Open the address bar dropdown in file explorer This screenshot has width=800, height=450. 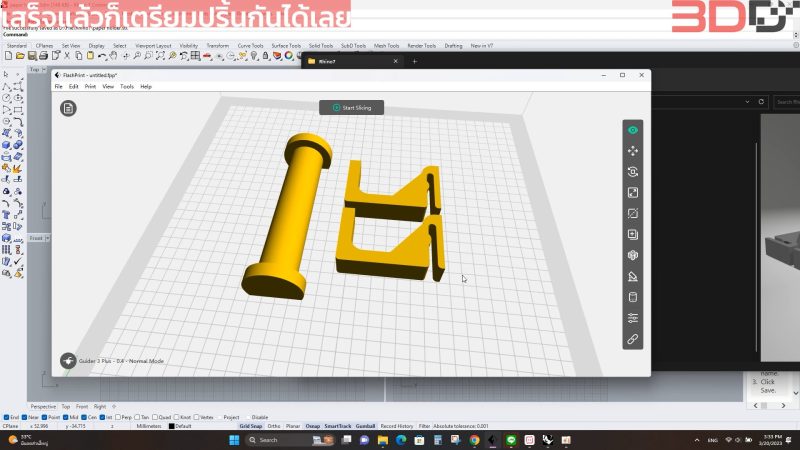coord(747,102)
